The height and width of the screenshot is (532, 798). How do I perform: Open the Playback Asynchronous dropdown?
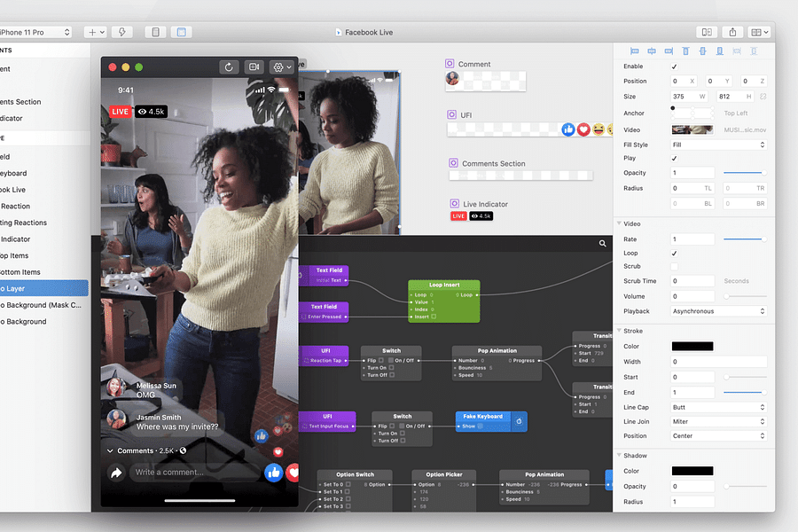[718, 311]
